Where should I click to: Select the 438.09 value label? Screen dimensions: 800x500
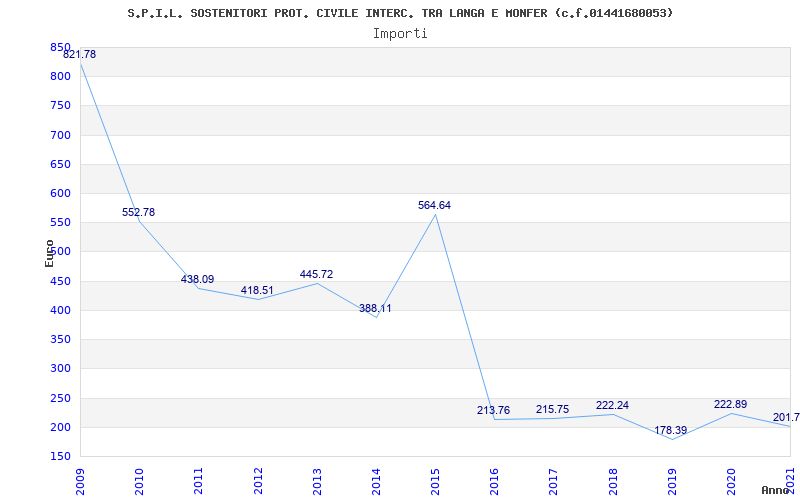(x=197, y=280)
